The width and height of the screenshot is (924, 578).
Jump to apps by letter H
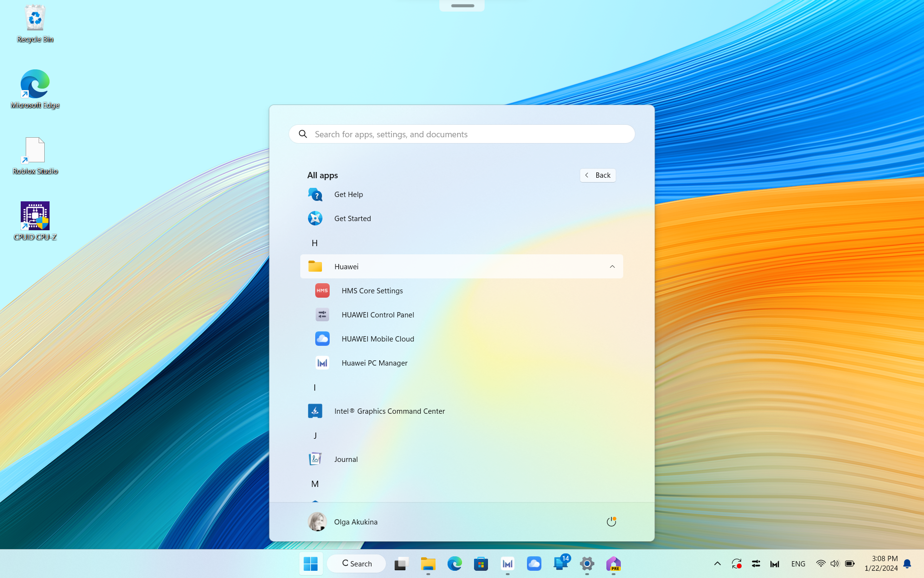coord(315,243)
